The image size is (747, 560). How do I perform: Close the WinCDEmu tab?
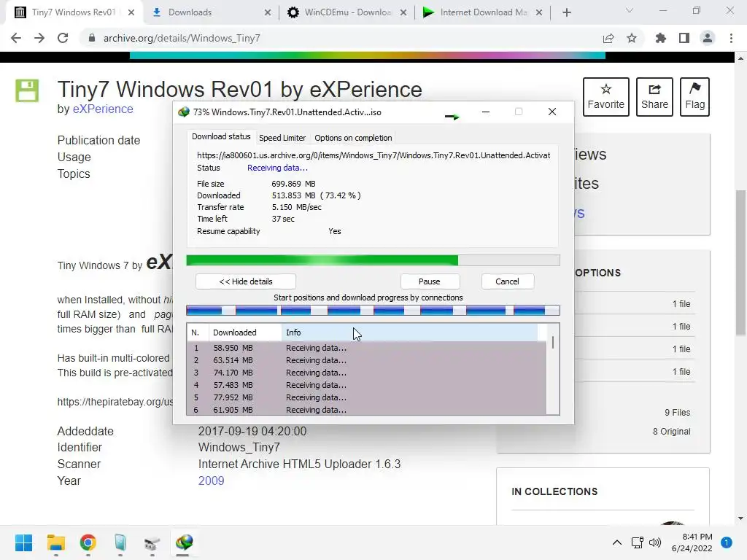point(403,13)
